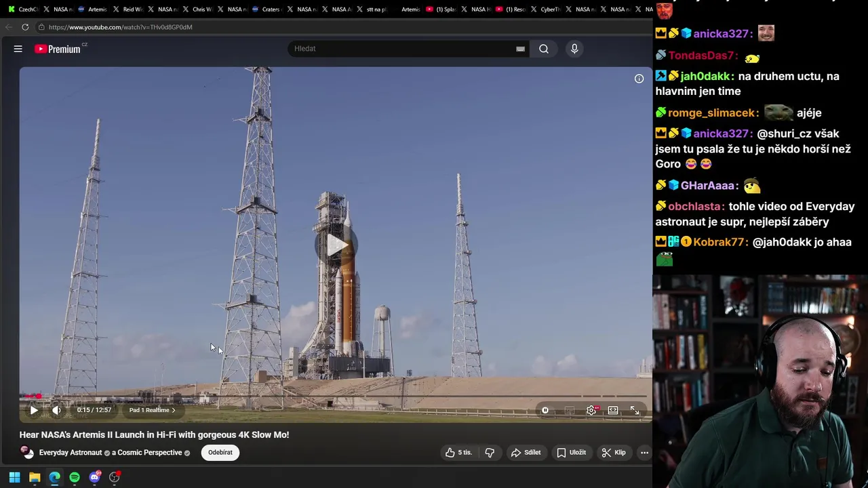Viewport: 868px width, 488px height.
Task: Open the YouTube hamburger guide menu
Action: click(x=18, y=49)
